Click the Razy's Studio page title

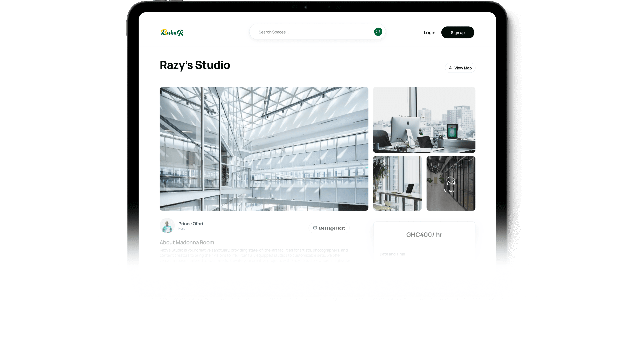(x=195, y=65)
